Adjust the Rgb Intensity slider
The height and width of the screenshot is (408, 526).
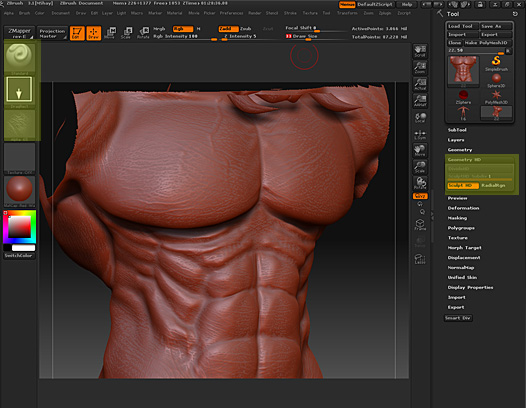[185, 37]
